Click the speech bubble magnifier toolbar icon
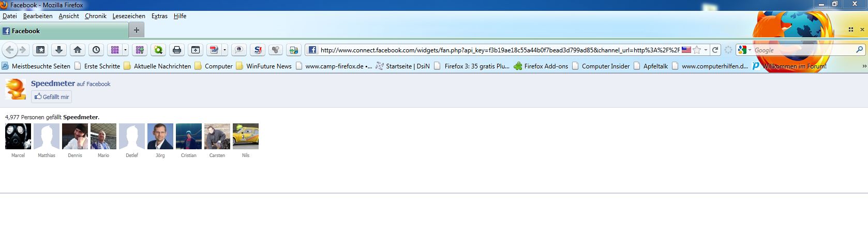The image size is (868, 226). pos(238,50)
